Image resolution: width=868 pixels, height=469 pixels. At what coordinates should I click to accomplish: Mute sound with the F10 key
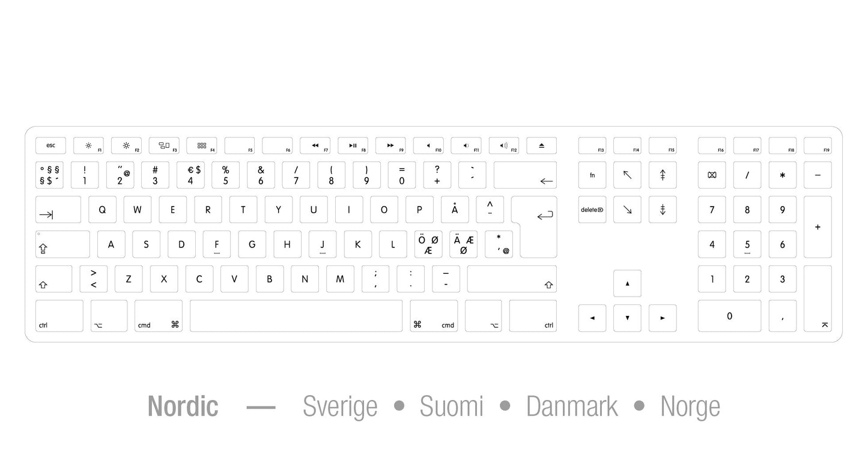pyautogui.click(x=429, y=145)
